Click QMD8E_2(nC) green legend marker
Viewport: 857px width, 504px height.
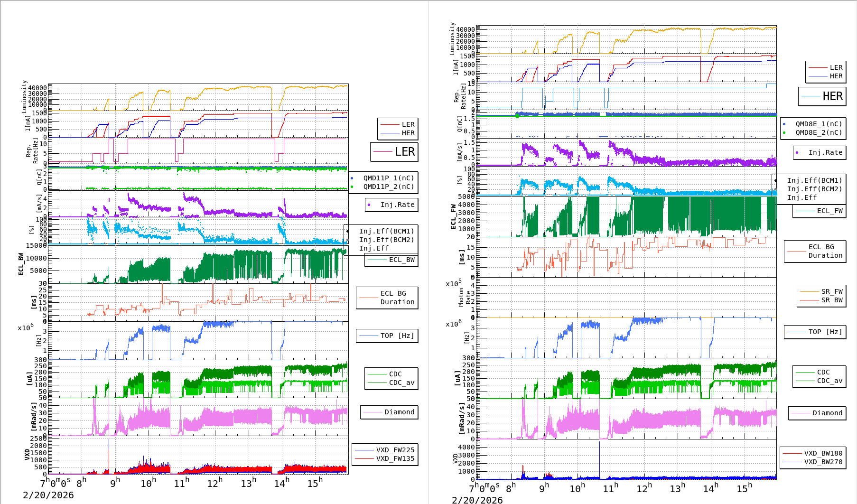[784, 133]
